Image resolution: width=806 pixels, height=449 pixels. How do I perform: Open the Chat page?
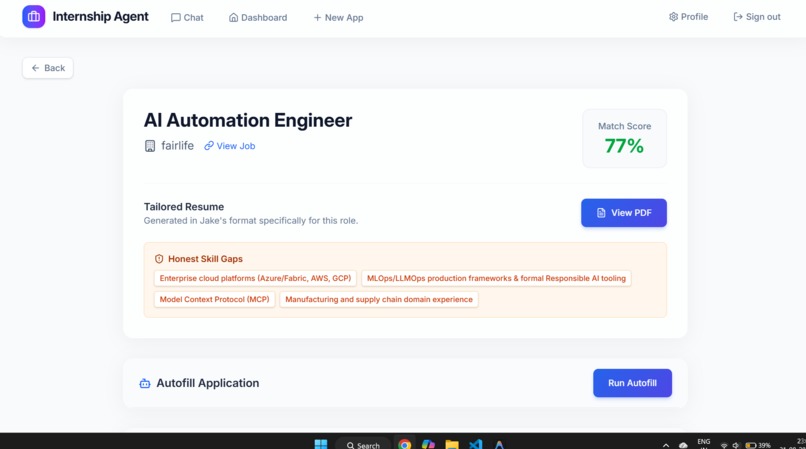click(187, 17)
